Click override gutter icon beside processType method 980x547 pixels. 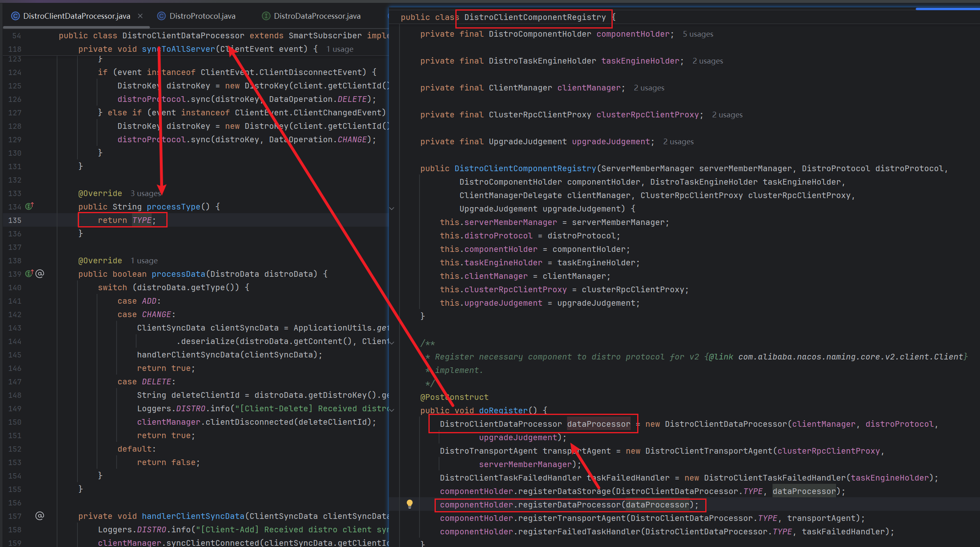[x=30, y=206]
